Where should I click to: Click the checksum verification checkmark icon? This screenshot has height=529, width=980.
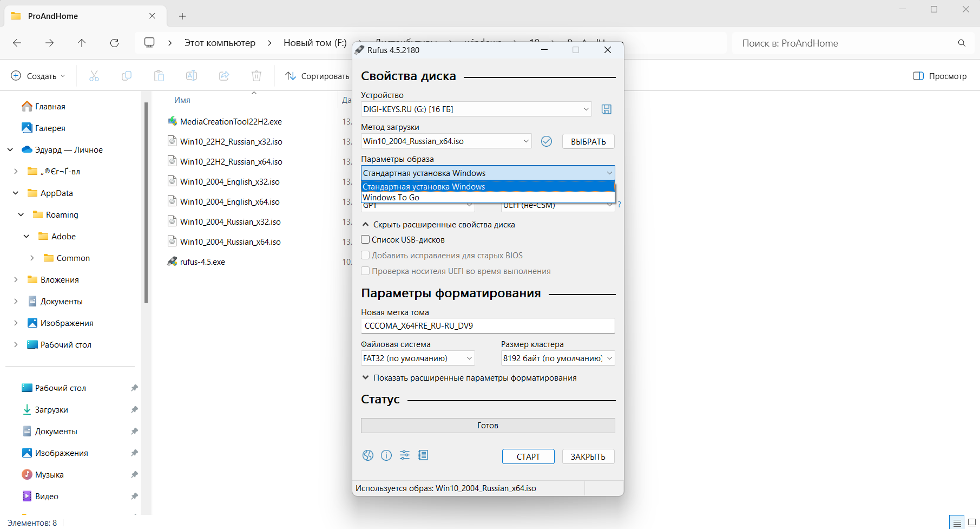point(547,141)
